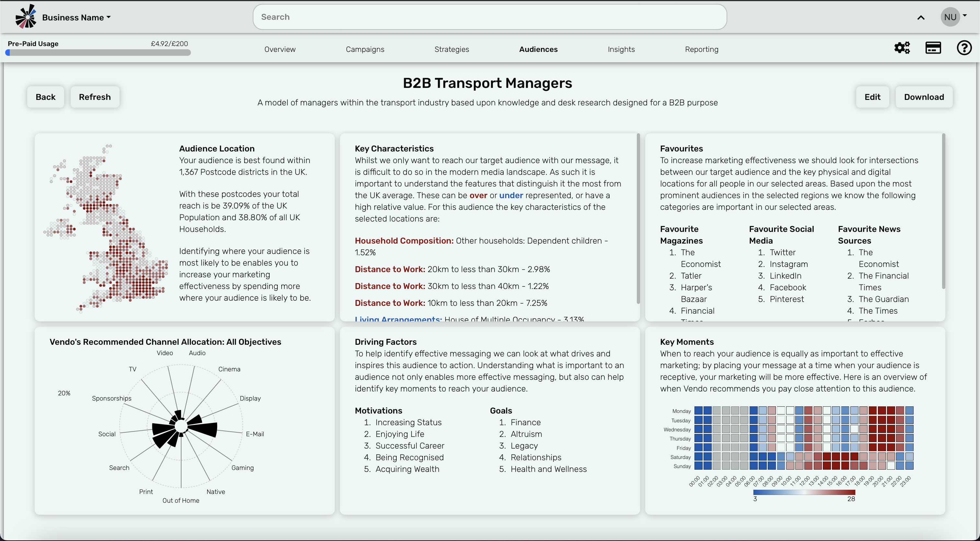Click the channel allocation chart title

coord(165,342)
